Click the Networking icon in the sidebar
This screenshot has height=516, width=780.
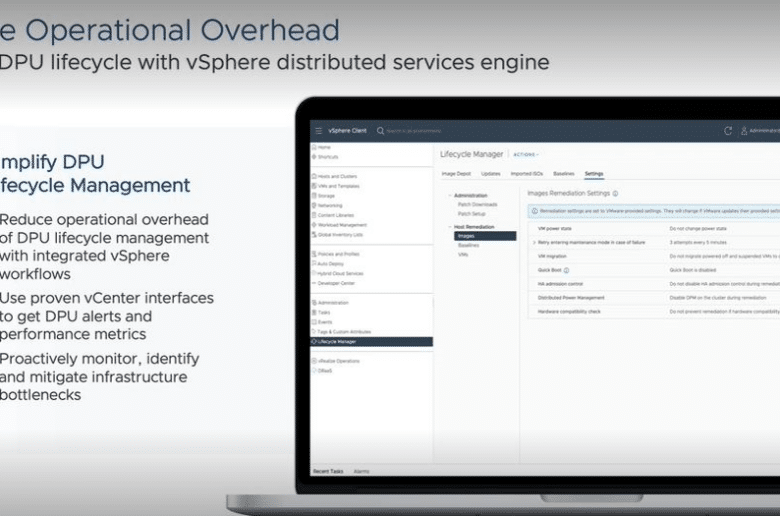[314, 205]
